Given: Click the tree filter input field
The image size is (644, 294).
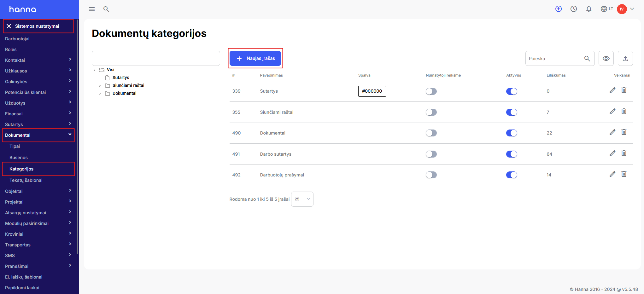Looking at the screenshot, I should [x=156, y=58].
